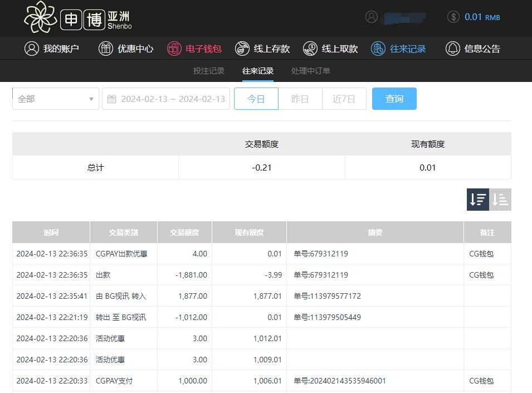Switch to 投注记录 tab
The image size is (532, 393).
[209, 71]
